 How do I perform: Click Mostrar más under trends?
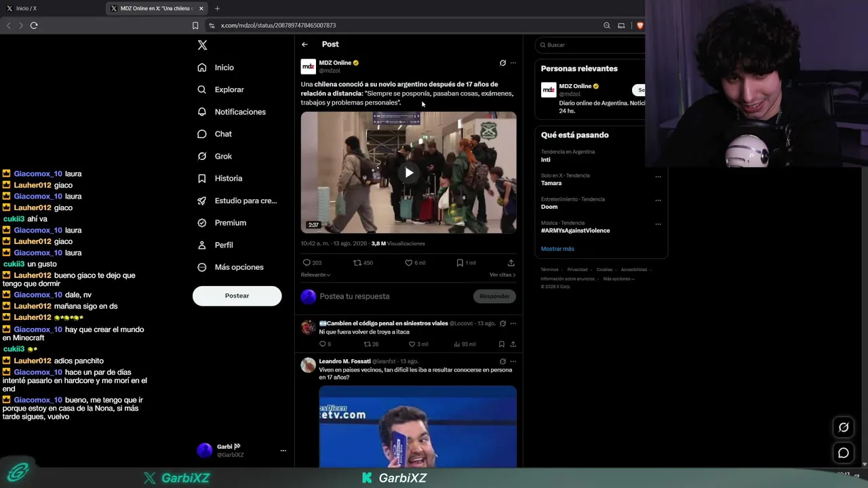(557, 249)
